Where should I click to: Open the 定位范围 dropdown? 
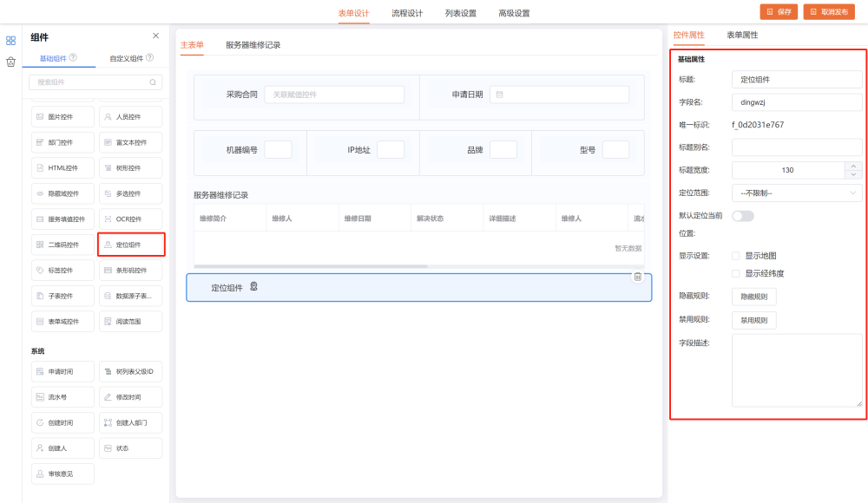[797, 193]
